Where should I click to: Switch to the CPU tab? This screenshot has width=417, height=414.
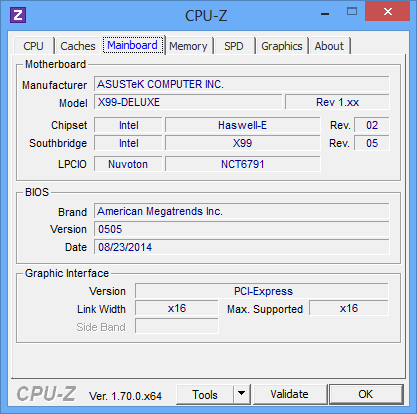tap(33, 46)
